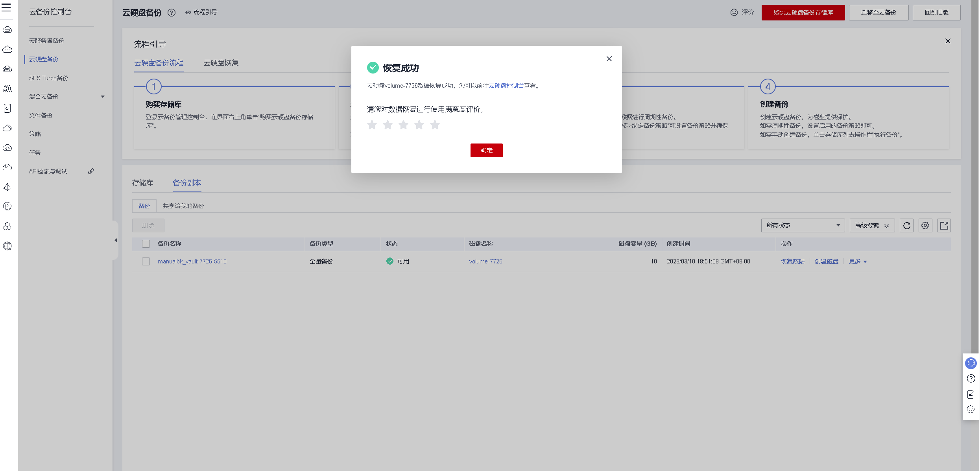The height and width of the screenshot is (471, 980).
Task: Open the 云硬盘控制台 link in dialog
Action: pyautogui.click(x=506, y=86)
